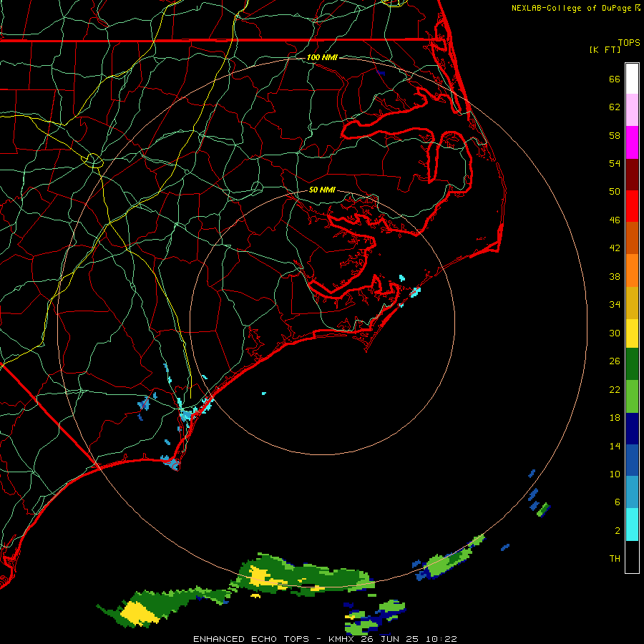Click the 42 legend value
This screenshot has width=644, height=644.
[x=615, y=248]
